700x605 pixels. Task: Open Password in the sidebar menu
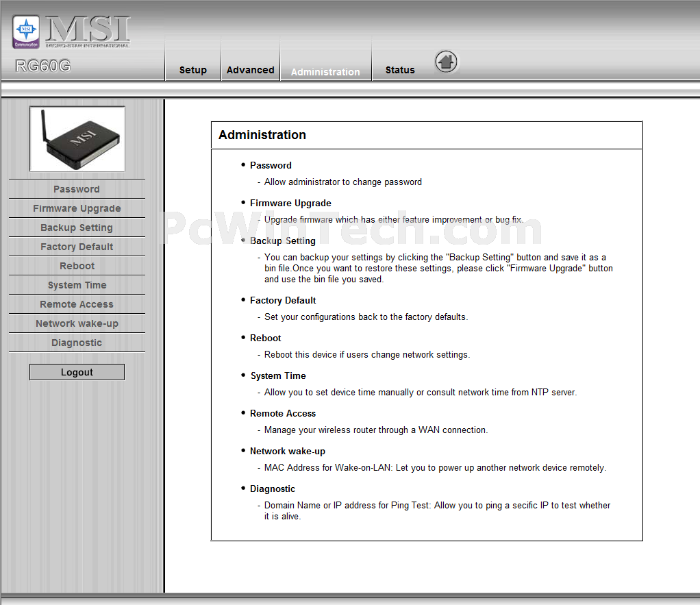point(77,189)
